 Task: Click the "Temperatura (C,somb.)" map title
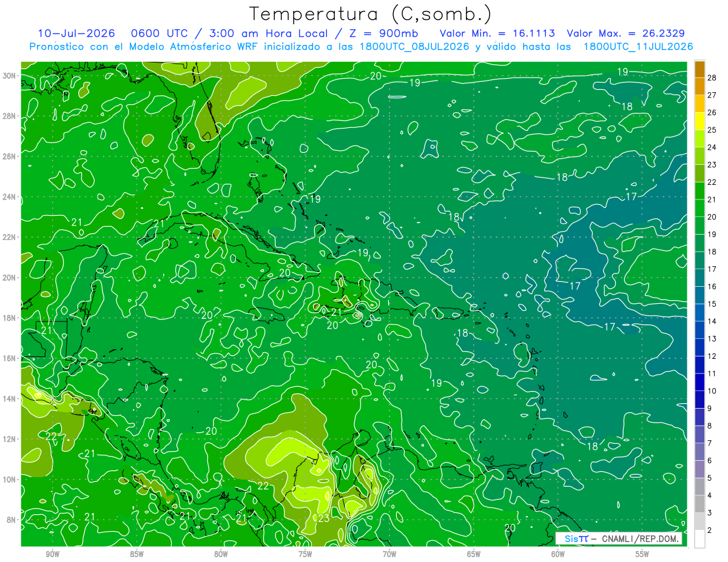coord(370,14)
